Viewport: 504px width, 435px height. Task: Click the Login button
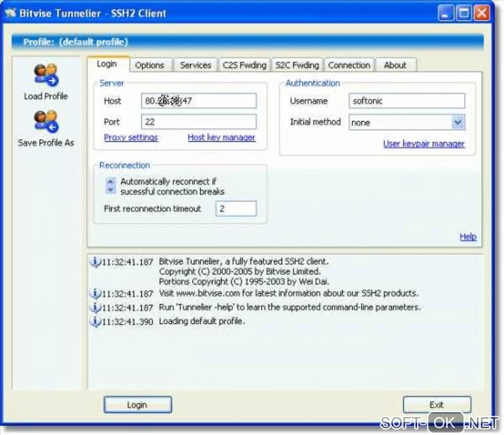[x=137, y=405]
